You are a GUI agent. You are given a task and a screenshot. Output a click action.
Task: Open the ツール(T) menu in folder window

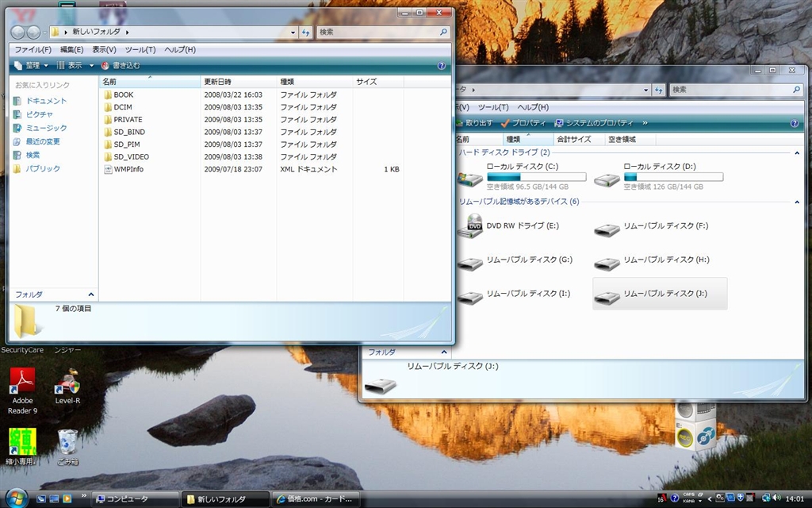tap(140, 49)
